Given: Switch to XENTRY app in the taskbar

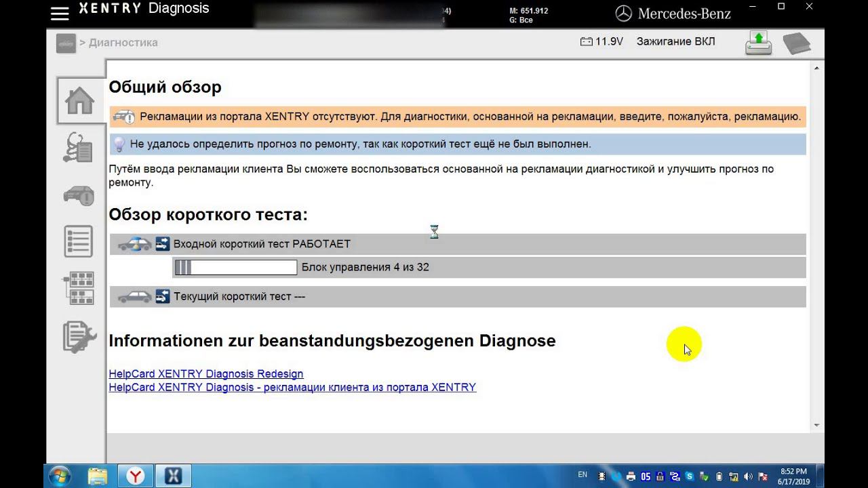Looking at the screenshot, I should pos(174,476).
